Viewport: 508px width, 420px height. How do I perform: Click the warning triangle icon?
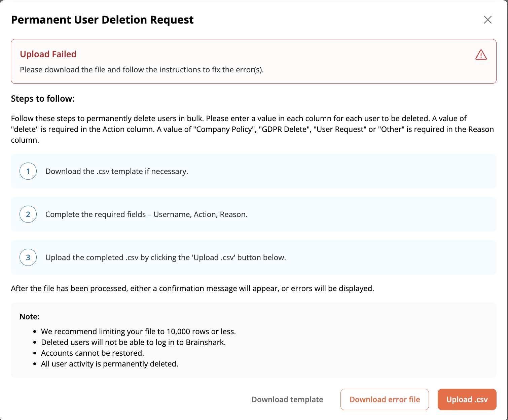coord(481,55)
